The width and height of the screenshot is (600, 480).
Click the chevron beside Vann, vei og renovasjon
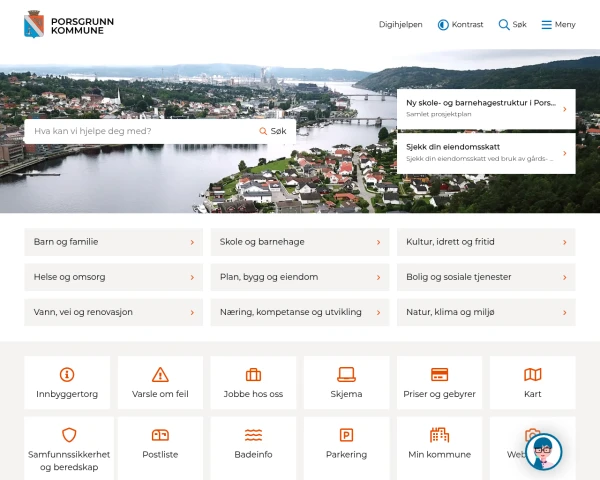point(192,313)
